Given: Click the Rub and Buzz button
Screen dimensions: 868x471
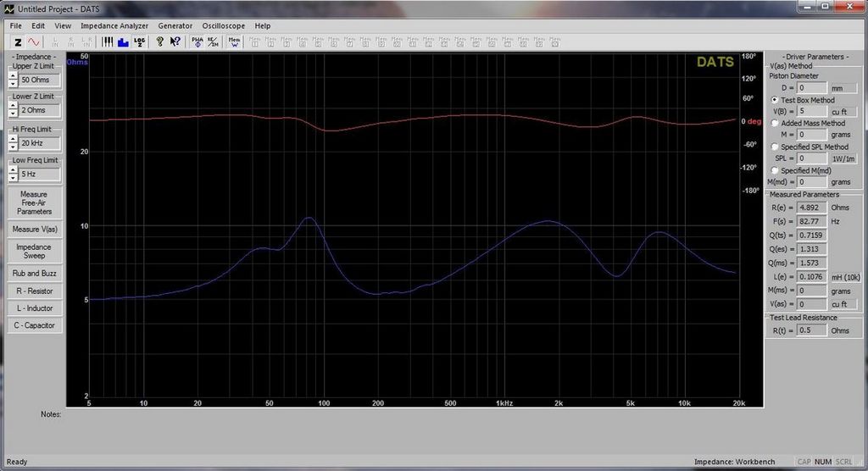Looking at the screenshot, I should [x=34, y=274].
